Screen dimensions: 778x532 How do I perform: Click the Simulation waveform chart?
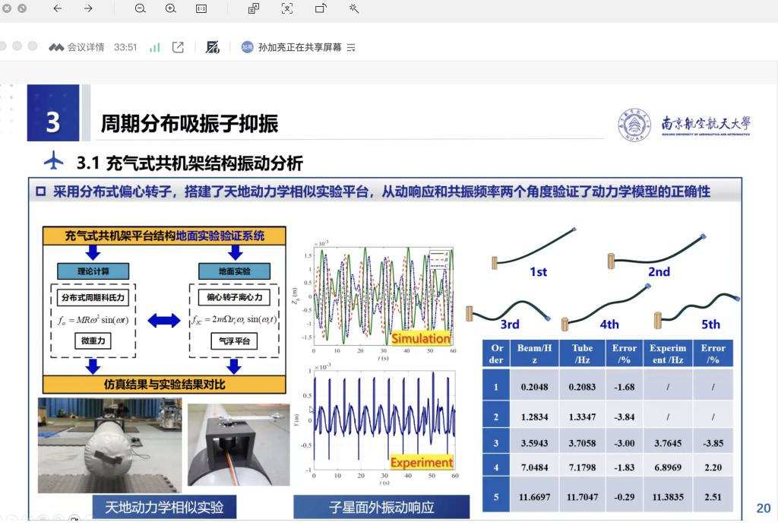382,295
